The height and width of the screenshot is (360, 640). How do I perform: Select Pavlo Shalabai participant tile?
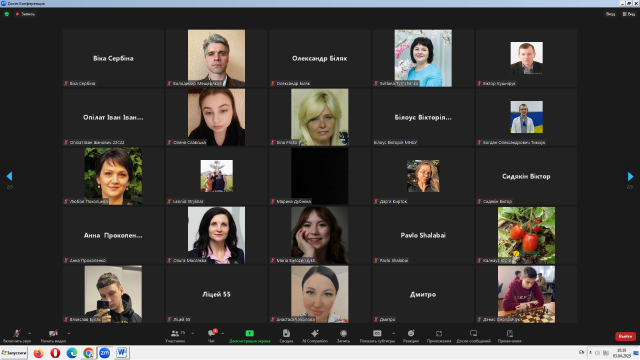[x=423, y=235]
